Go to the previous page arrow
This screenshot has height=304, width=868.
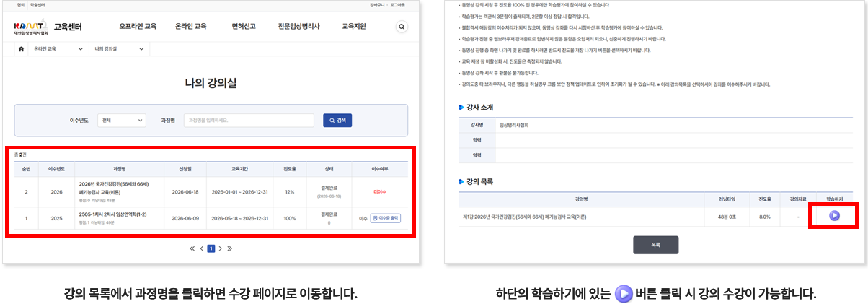click(x=202, y=248)
